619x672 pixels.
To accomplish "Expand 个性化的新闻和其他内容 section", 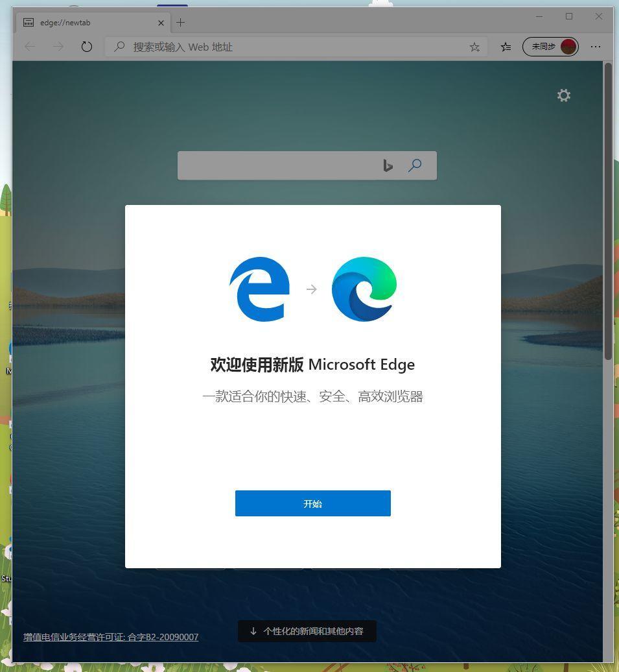I will coord(307,631).
